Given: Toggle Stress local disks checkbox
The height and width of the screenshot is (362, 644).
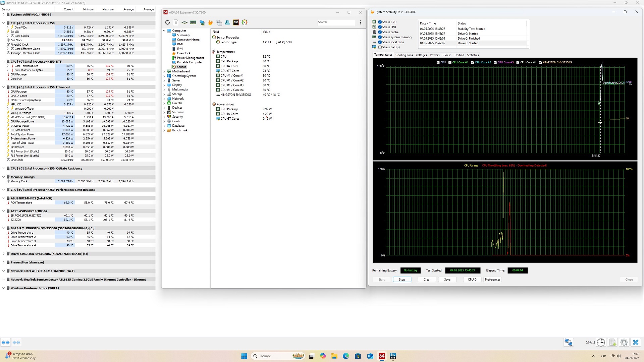Looking at the screenshot, I should point(380,42).
